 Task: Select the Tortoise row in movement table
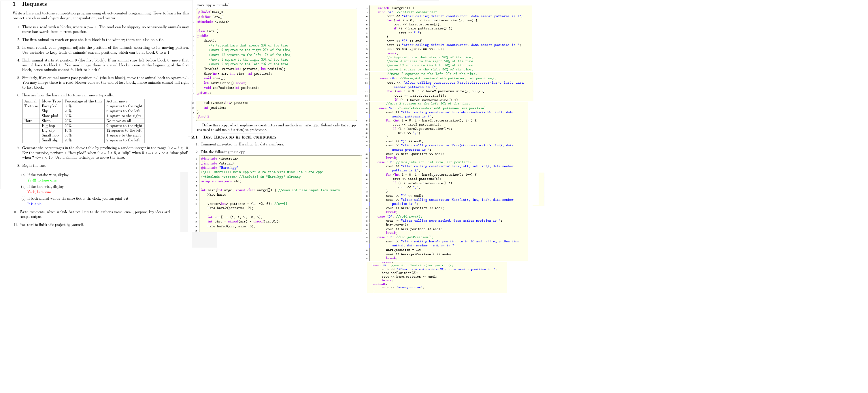tap(31, 106)
